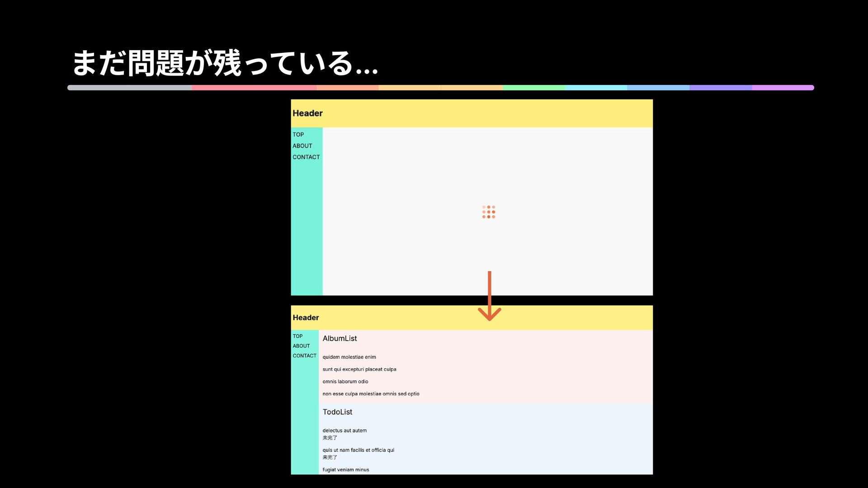
Task: Open ABOUT in the lower screenshot sidebar
Action: (301, 346)
